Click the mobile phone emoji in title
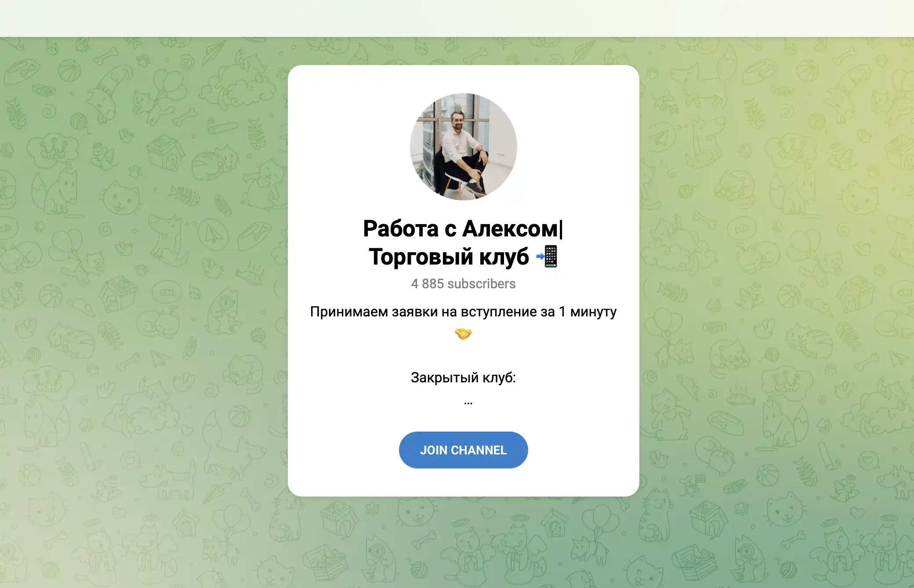 [548, 256]
